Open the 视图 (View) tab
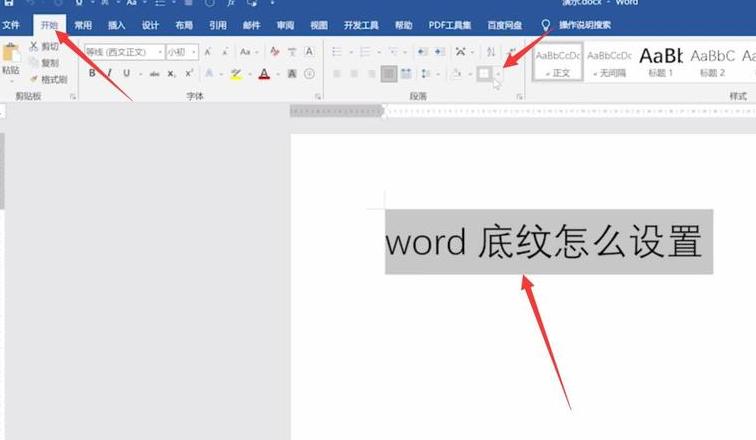 [319, 25]
